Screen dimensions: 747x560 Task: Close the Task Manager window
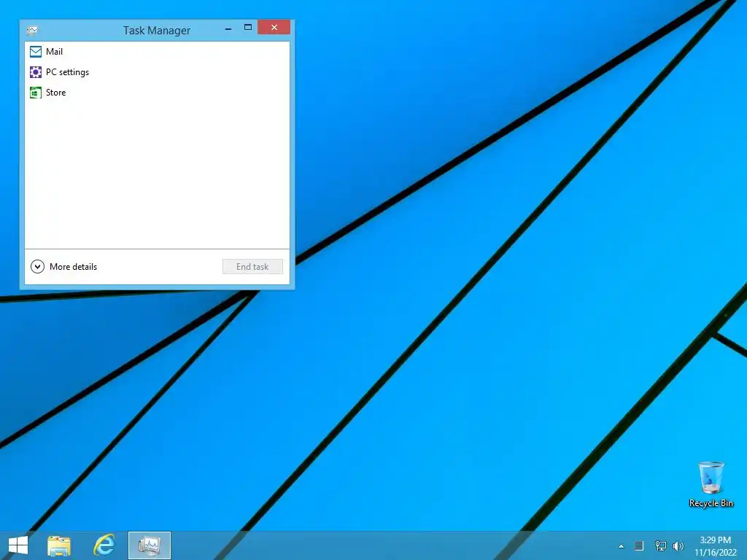274,27
